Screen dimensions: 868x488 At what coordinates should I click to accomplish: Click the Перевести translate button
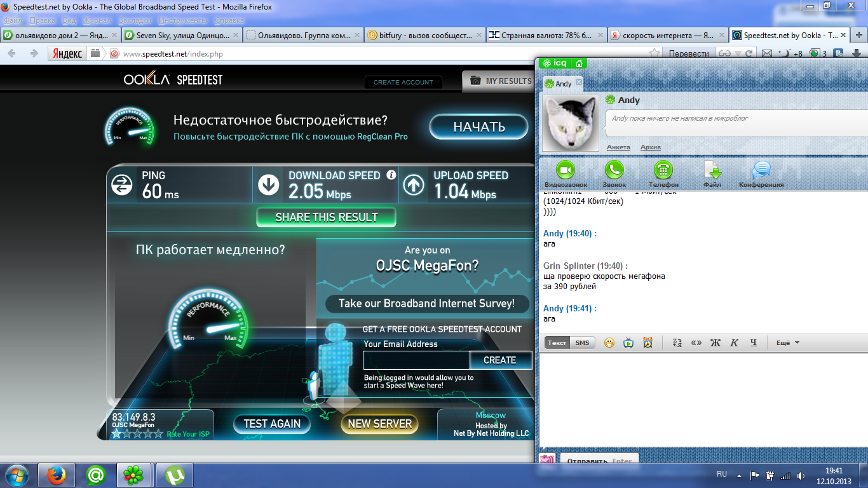click(689, 54)
